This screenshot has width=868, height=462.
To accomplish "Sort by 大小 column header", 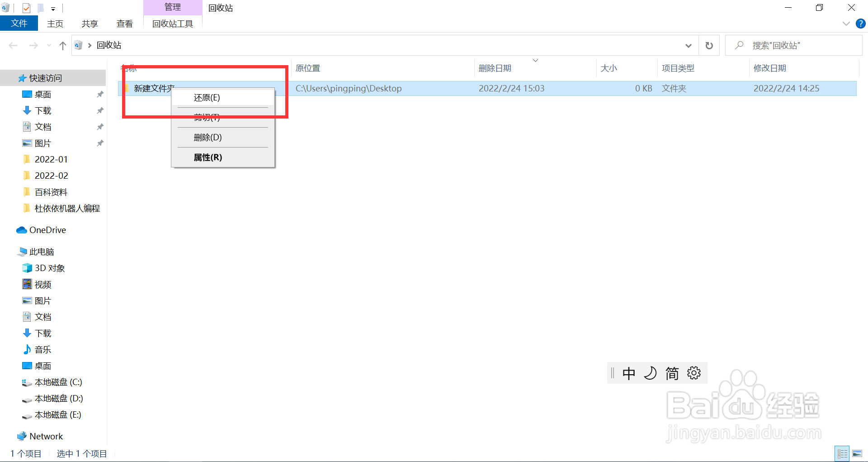I will [x=609, y=68].
